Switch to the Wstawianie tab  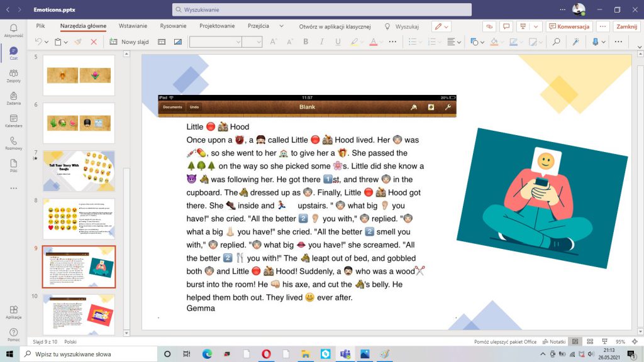(x=133, y=26)
